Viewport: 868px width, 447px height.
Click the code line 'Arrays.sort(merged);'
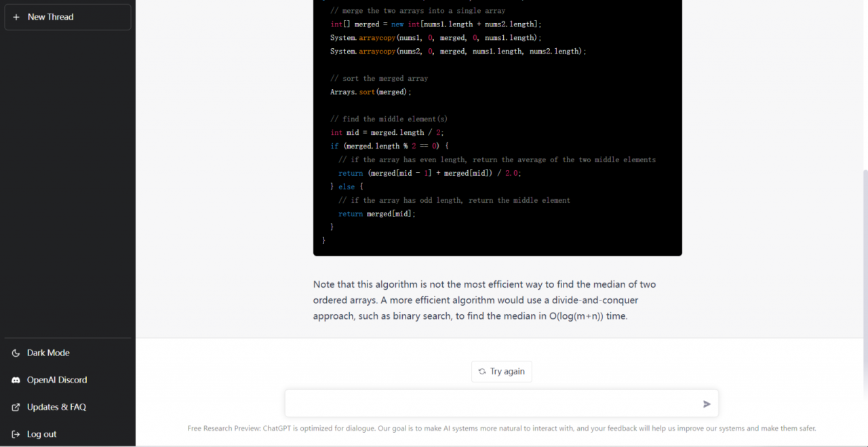point(371,92)
